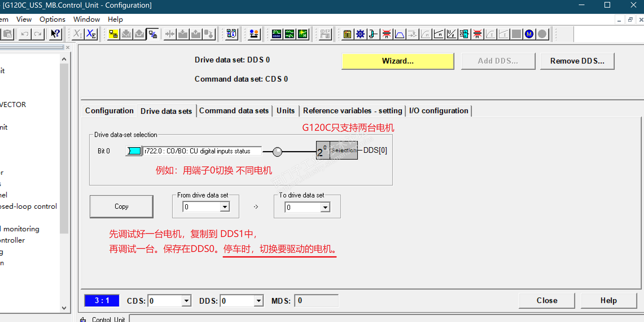Viewport: 644px width, 322px height.
Task: Open the expert list icon (blue XE)
Action: coord(91,34)
